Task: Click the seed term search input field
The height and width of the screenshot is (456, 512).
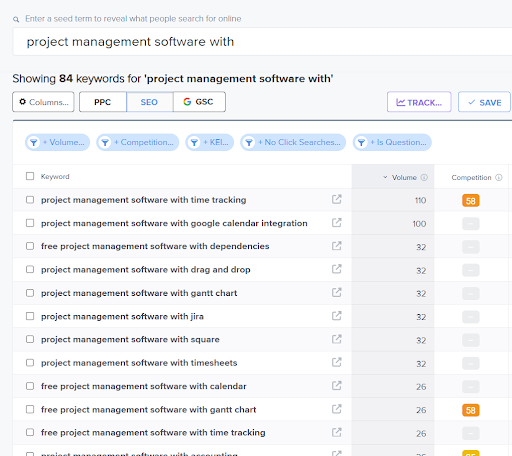Action: 262,42
